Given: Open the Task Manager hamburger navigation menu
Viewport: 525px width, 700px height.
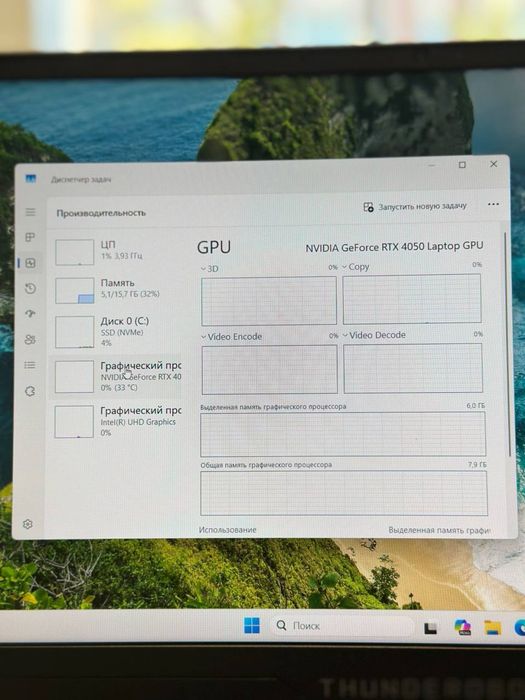Looking at the screenshot, I should tap(30, 212).
